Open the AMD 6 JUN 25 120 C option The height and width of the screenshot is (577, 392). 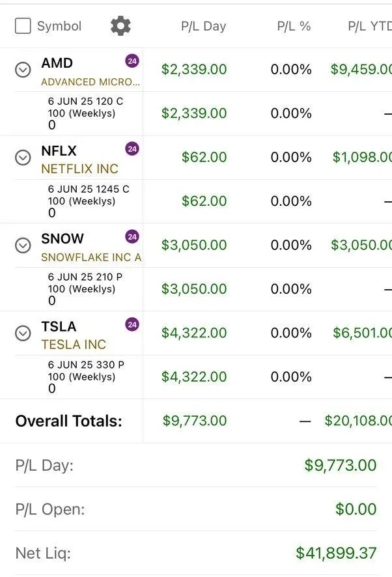[x=85, y=102]
